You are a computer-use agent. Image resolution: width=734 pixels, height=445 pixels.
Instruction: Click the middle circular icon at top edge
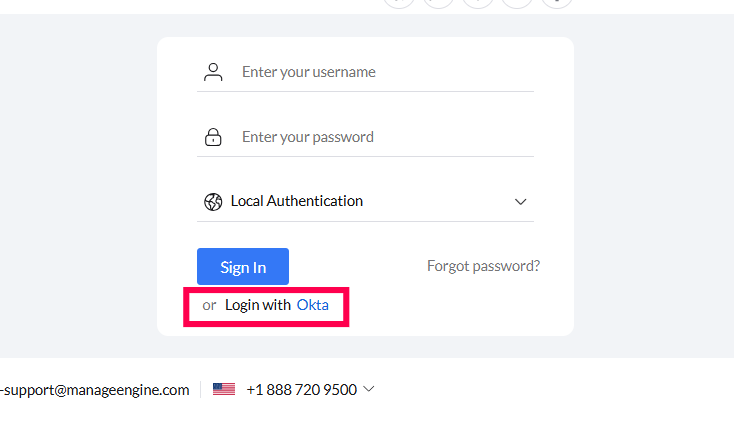coord(477,2)
